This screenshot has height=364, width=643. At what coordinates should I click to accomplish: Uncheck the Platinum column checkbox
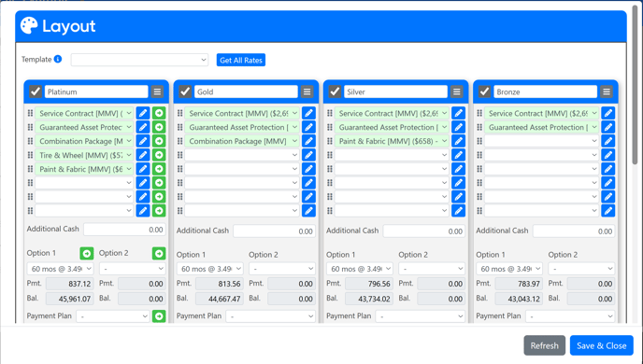tap(36, 91)
